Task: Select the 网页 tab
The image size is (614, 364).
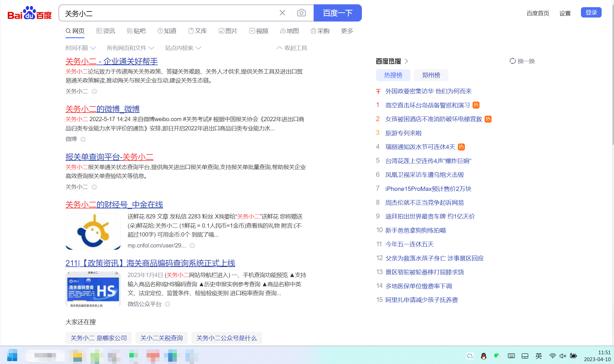Action: (75, 31)
